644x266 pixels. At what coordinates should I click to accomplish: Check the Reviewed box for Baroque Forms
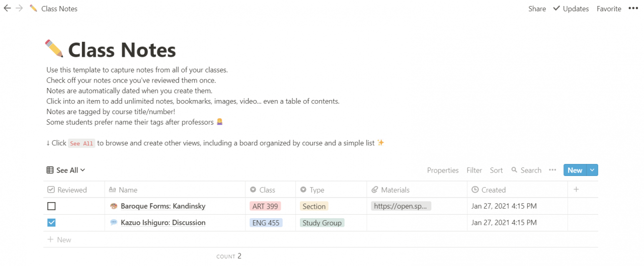(51, 206)
